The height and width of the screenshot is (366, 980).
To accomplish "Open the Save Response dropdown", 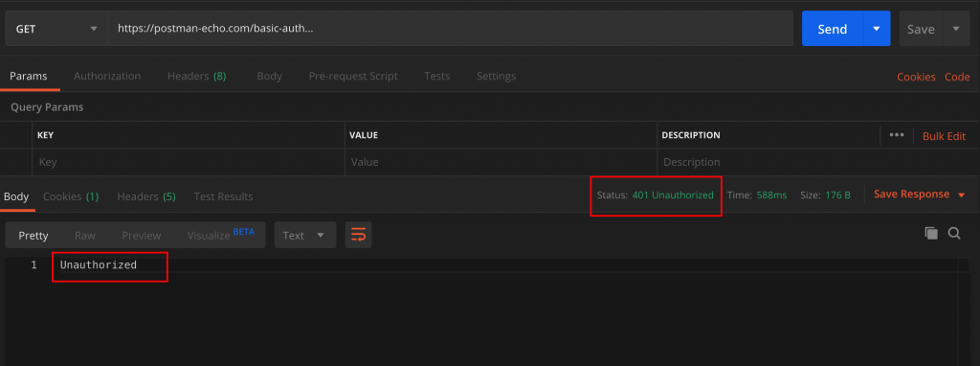I will point(919,194).
